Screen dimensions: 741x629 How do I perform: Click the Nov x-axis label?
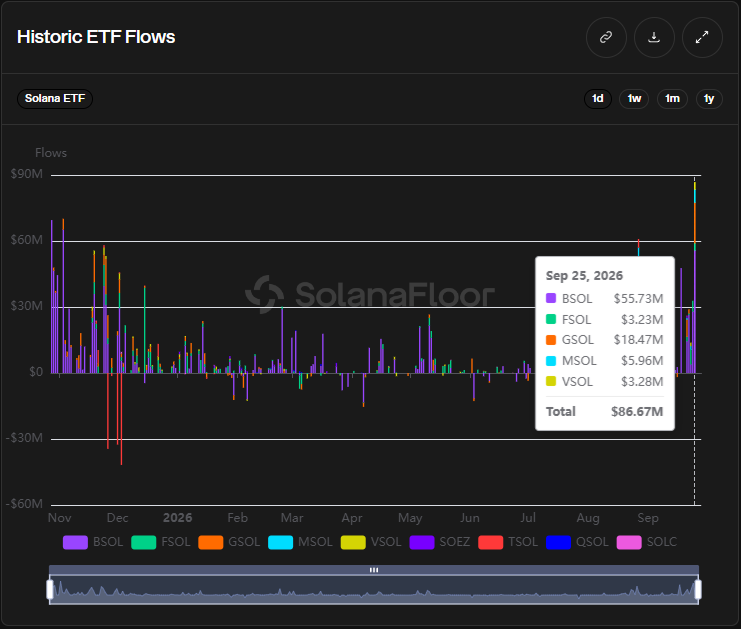pos(60,518)
